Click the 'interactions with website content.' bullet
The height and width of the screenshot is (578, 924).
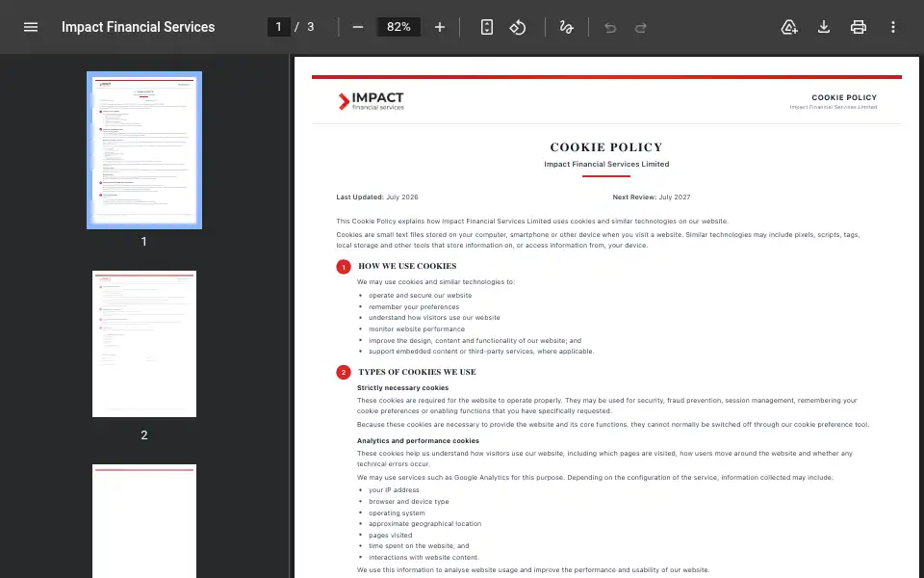(423, 558)
